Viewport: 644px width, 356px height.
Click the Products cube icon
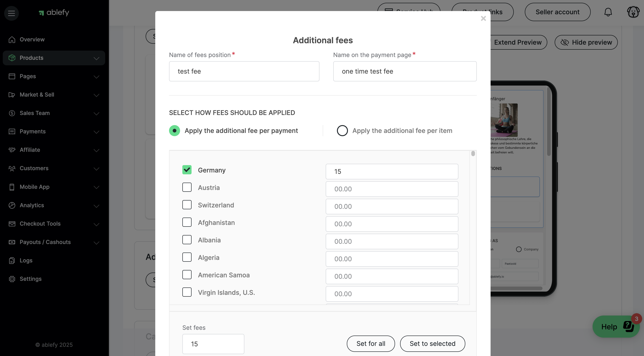coord(12,58)
